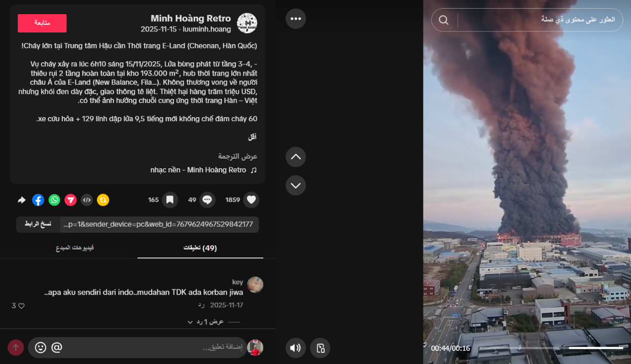Insert an @ mention in the comment
The height and width of the screenshot is (364, 631).
point(57,347)
